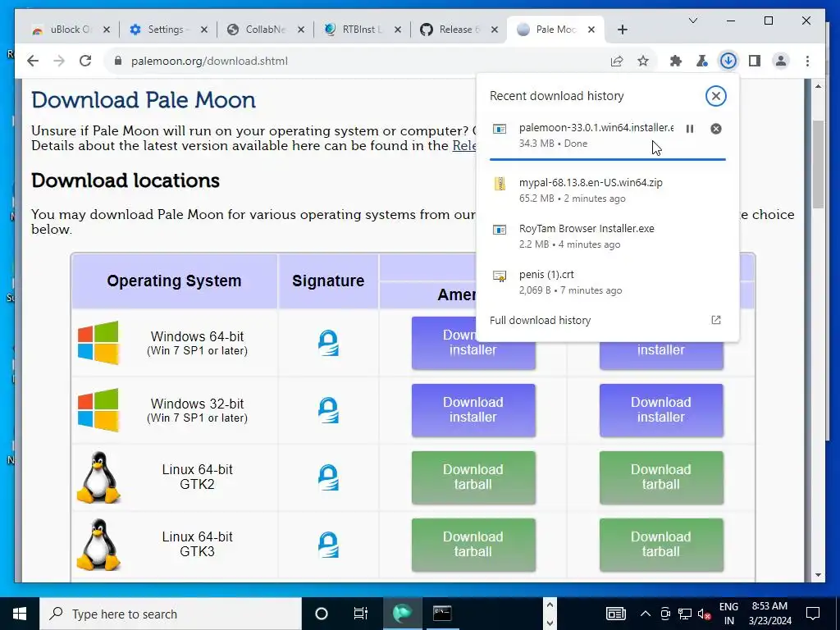Open the profile avatar icon
The height and width of the screenshot is (630, 840).
tap(781, 61)
